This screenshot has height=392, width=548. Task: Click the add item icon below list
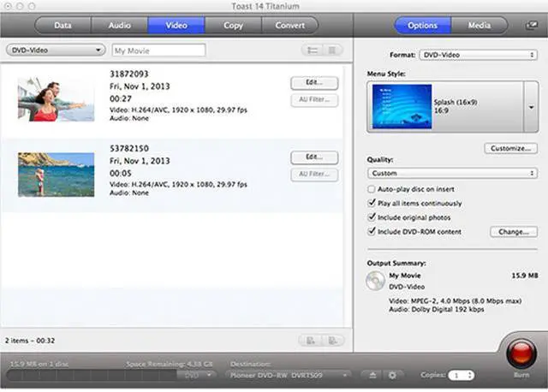(310, 341)
